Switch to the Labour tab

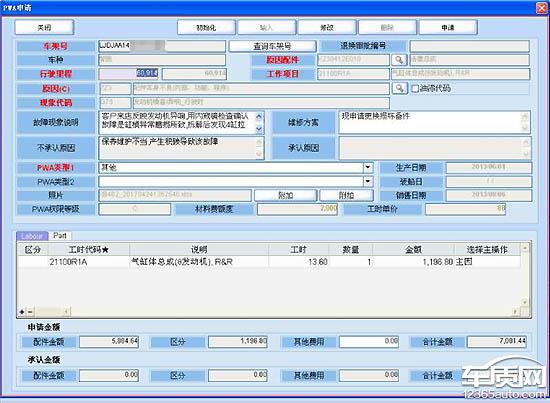click(32, 236)
